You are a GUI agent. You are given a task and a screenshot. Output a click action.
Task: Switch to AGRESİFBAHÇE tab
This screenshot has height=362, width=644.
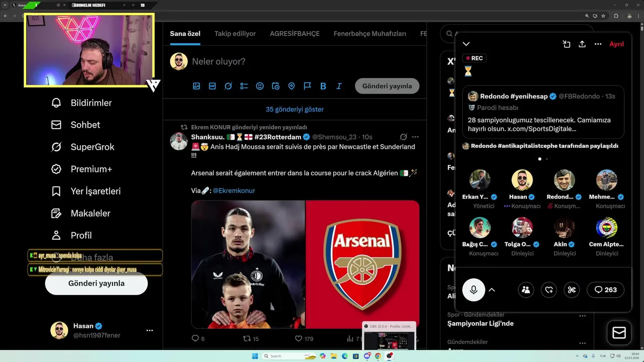(295, 34)
